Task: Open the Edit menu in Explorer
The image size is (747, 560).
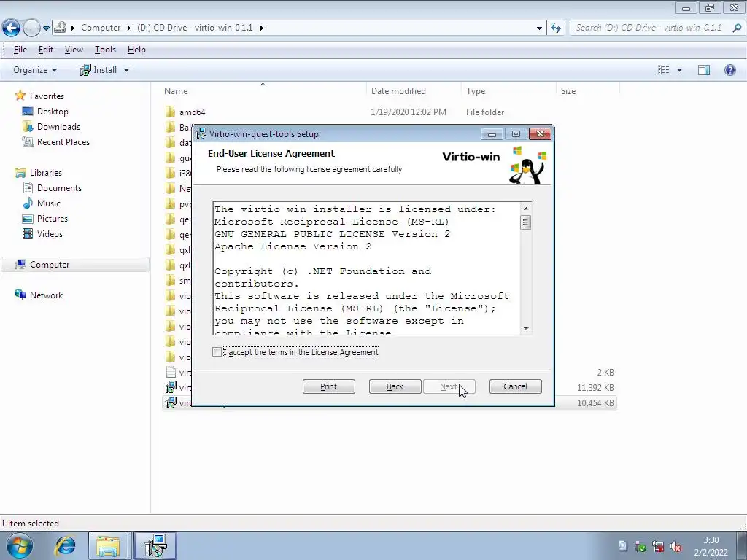Action: pyautogui.click(x=46, y=50)
